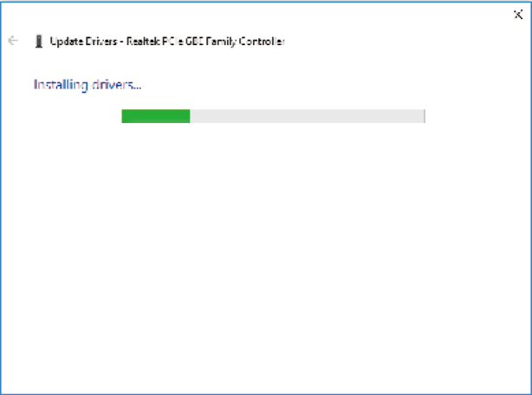The width and height of the screenshot is (532, 395).
Task: Click the green filled portion of progress bar
Action: pyautogui.click(x=156, y=116)
